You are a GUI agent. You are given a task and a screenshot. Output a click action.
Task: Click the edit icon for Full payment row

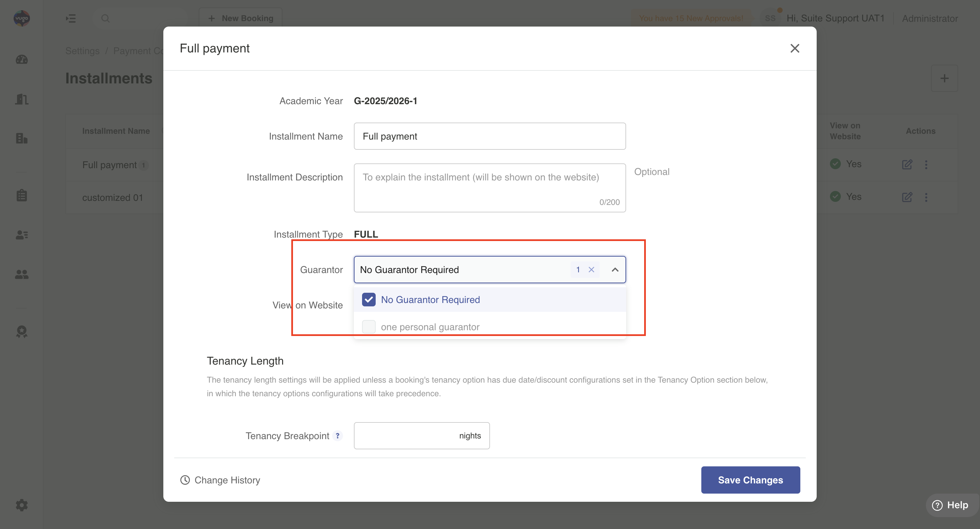click(x=907, y=164)
